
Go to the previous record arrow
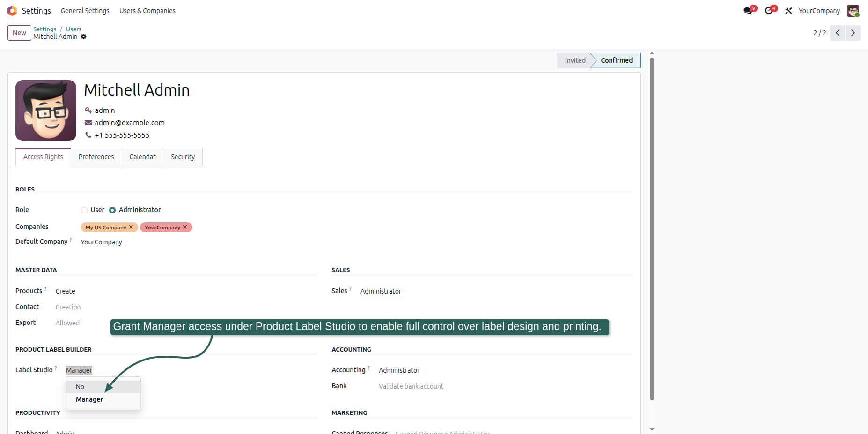pos(838,33)
